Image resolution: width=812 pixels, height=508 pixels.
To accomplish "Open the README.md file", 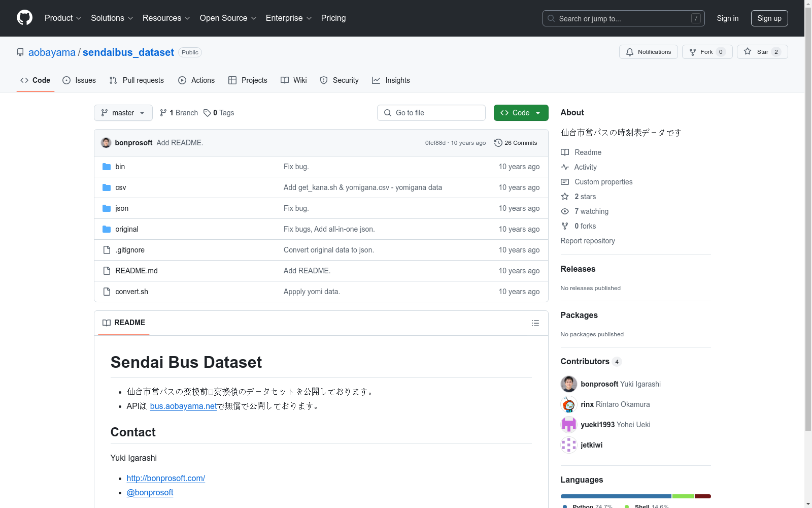I will [x=137, y=271].
